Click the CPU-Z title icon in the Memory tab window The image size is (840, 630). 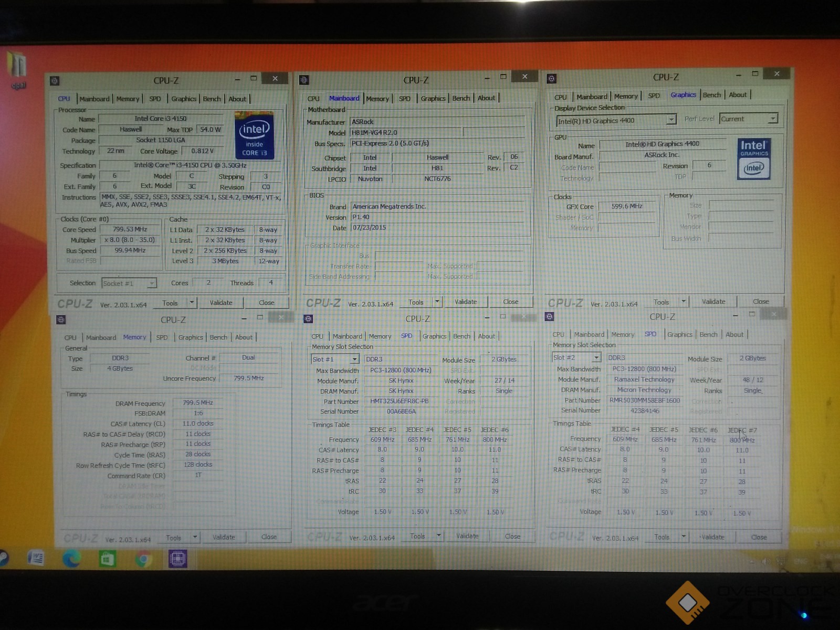coord(61,320)
